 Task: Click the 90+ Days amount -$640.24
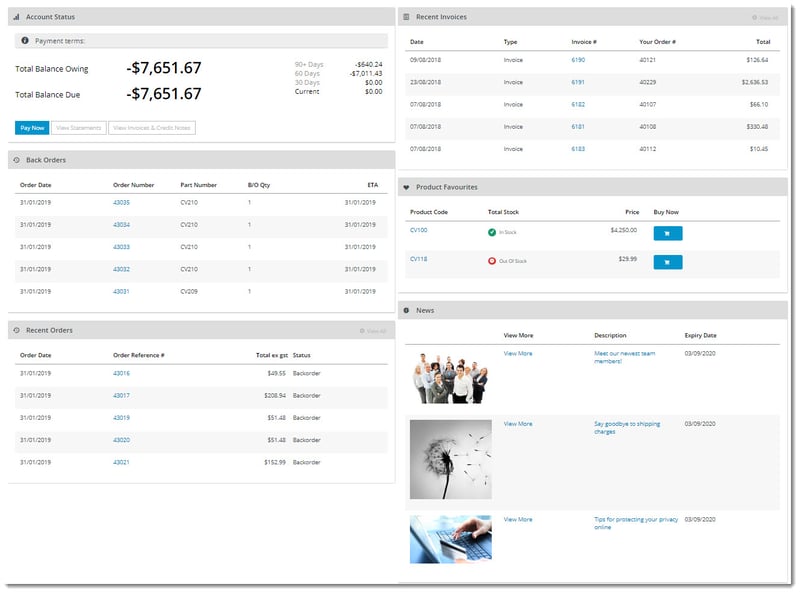tap(369, 64)
